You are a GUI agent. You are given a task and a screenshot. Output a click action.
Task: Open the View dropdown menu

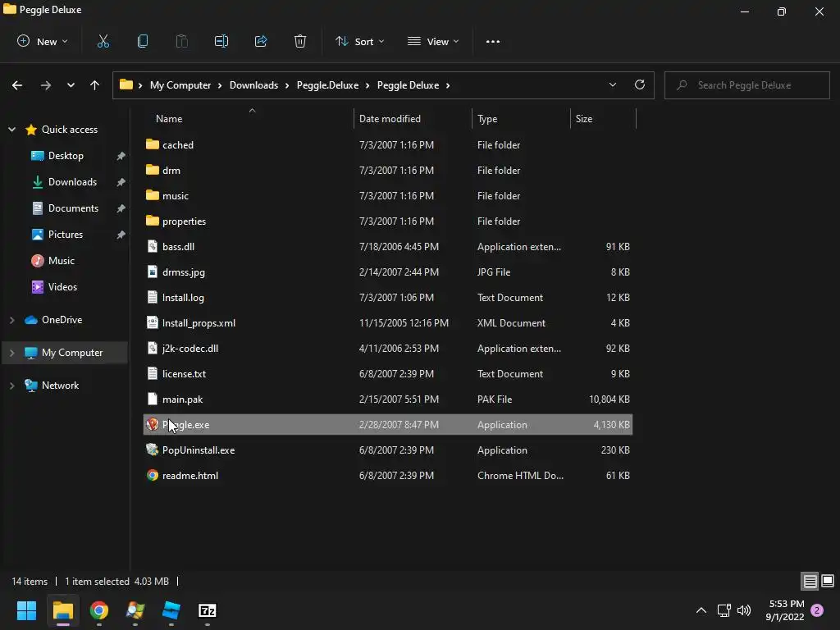[433, 41]
